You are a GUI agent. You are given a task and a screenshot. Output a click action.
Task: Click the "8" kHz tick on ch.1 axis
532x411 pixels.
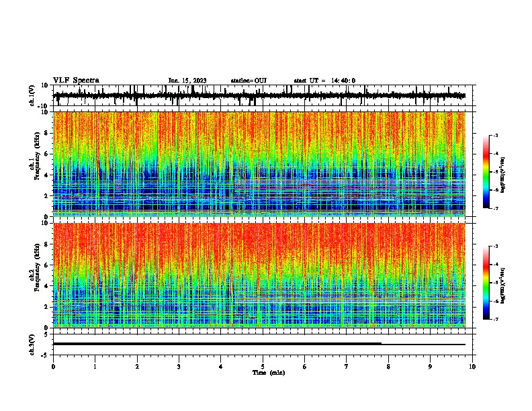47,133
